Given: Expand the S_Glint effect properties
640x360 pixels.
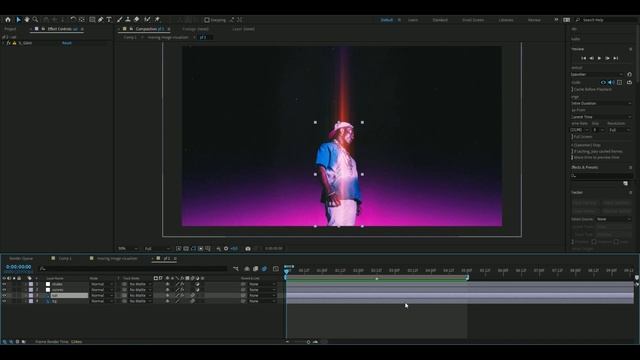Looking at the screenshot, I should (3, 43).
